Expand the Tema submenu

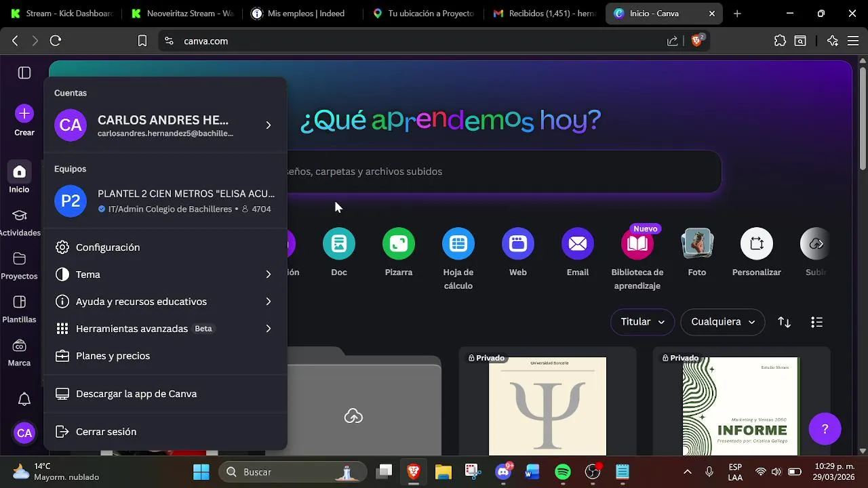click(165, 274)
